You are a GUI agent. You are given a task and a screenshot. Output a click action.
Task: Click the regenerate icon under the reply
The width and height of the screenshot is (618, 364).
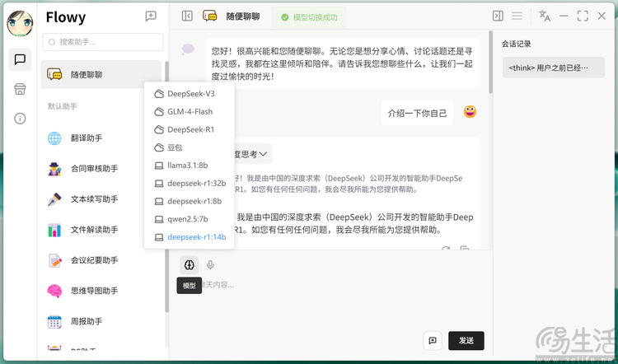point(446,248)
